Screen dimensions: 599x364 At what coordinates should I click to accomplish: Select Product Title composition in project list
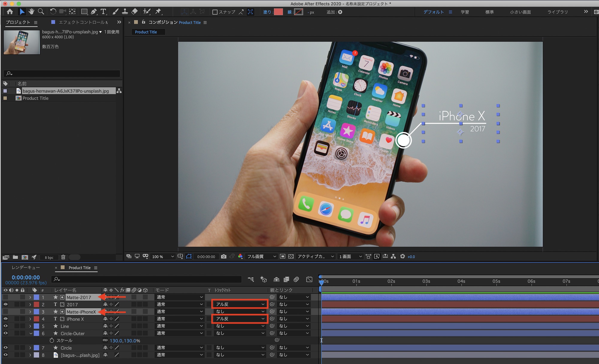[x=35, y=98]
